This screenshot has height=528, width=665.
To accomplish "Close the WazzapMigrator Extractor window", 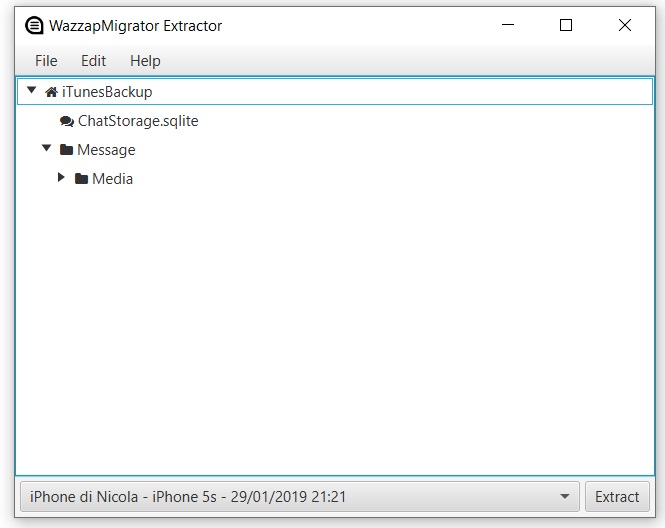I will pos(625,25).
